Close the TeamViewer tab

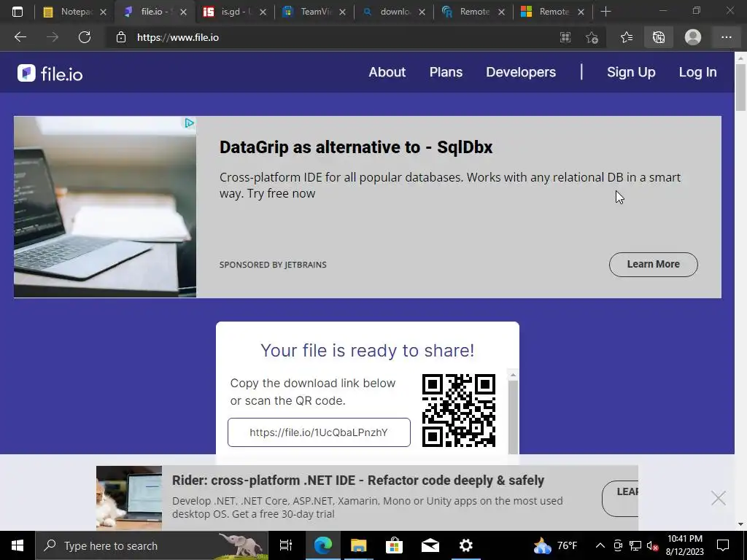[x=342, y=12]
